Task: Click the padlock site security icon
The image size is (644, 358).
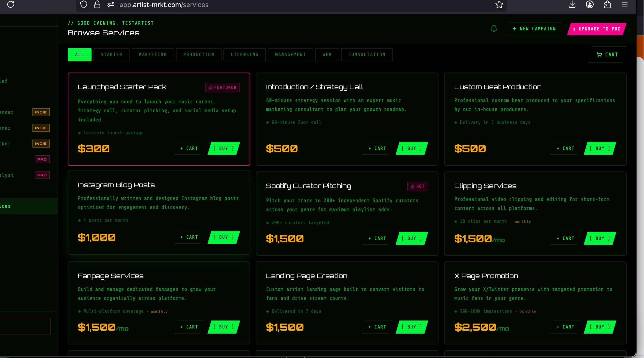Action: click(x=97, y=5)
